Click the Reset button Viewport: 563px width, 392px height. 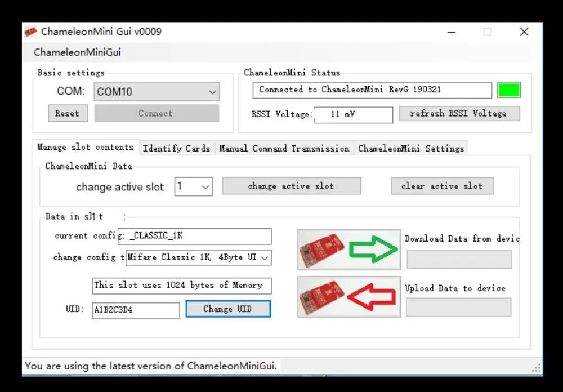[68, 114]
